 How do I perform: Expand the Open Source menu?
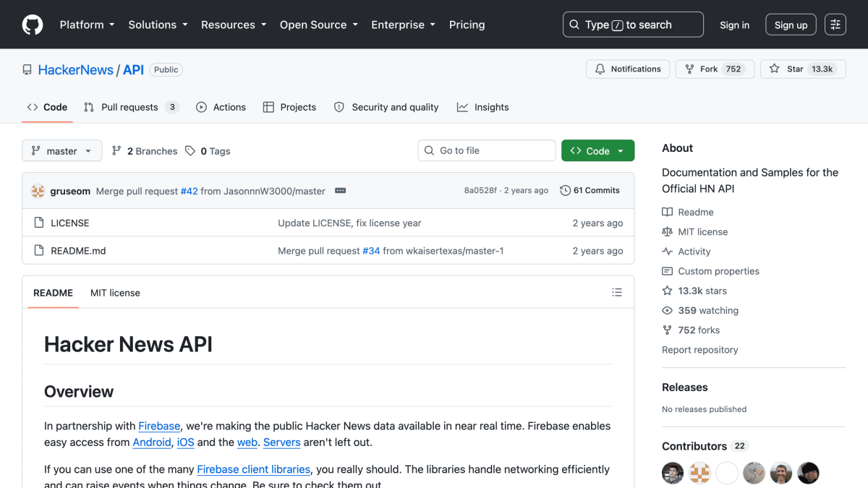pos(318,25)
